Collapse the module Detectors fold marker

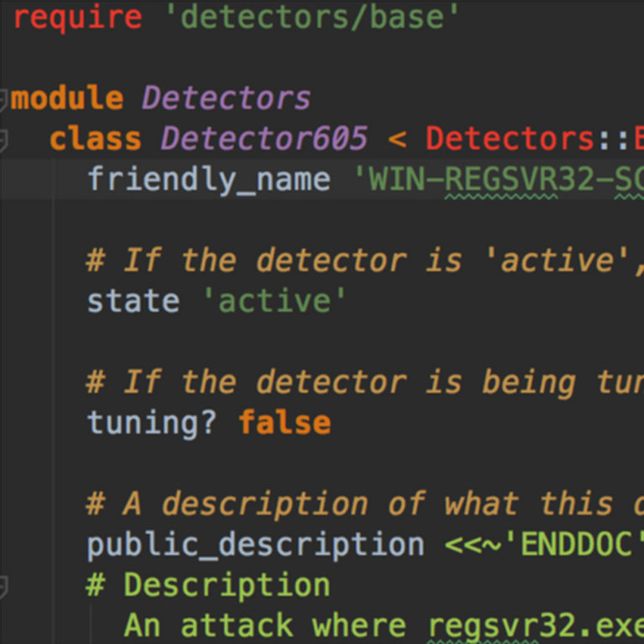[3, 99]
